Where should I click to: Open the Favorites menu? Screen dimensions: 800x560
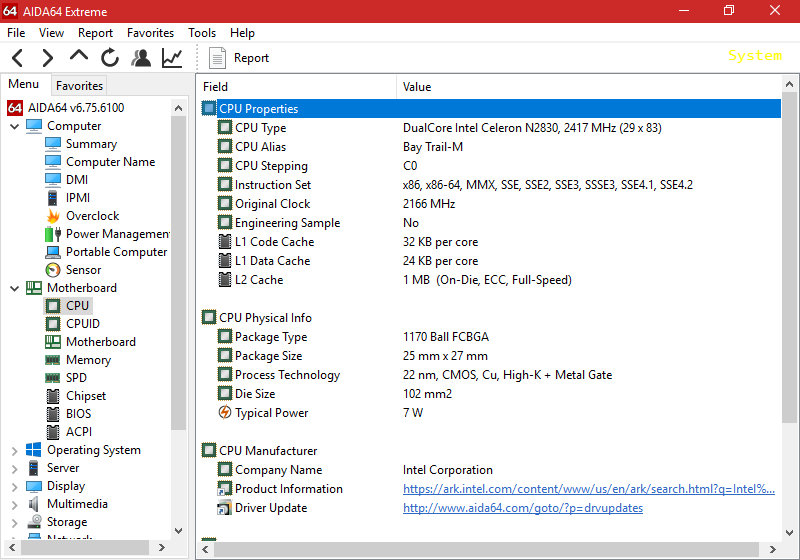151,33
